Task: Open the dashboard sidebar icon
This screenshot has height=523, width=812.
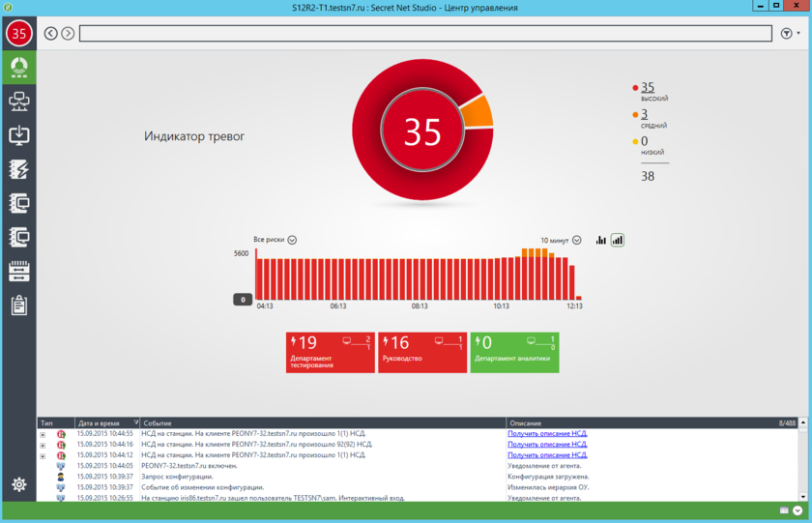Action: click(x=19, y=68)
